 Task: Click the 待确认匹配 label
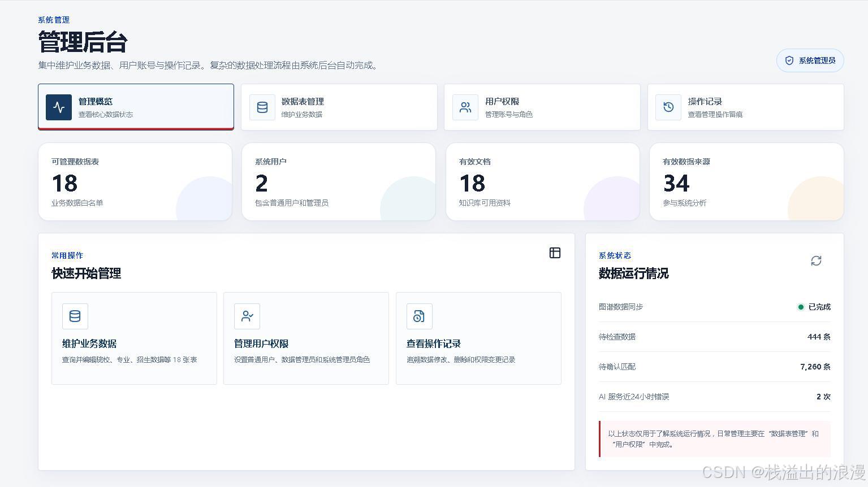point(617,367)
